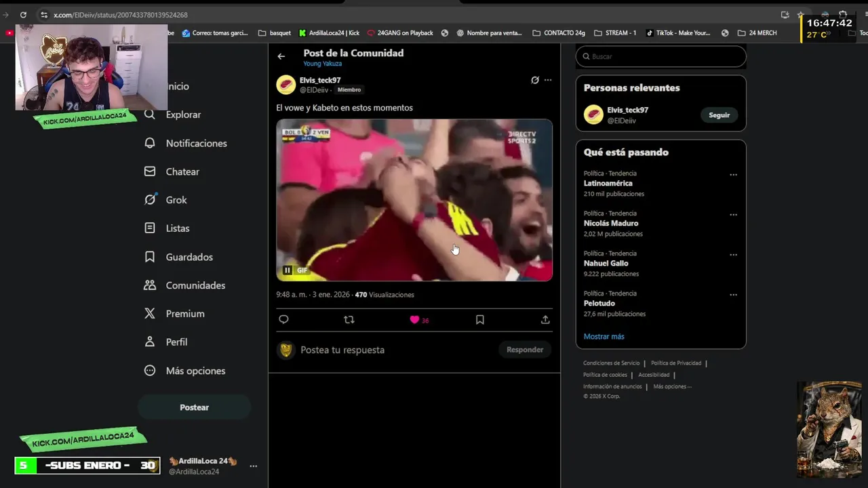868x488 pixels.
Task: Open Comunidades people icon
Action: tap(150, 285)
